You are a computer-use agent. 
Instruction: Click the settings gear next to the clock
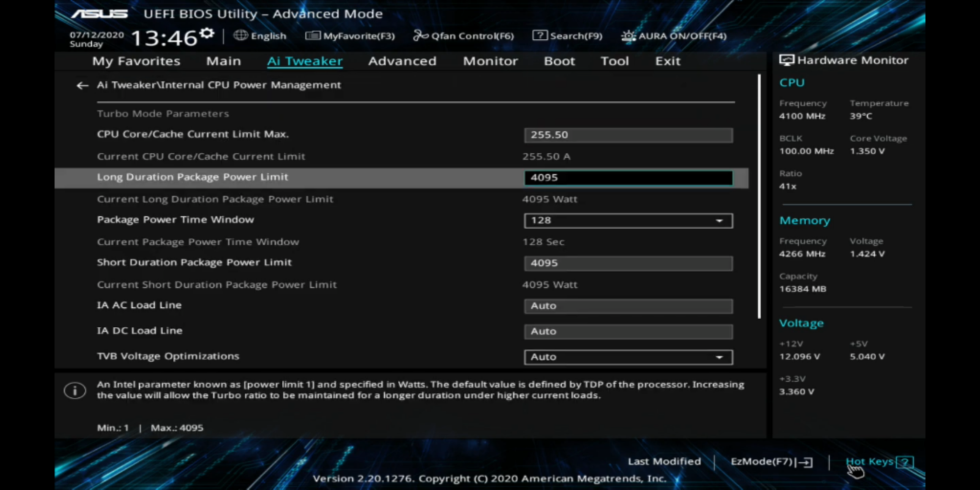click(x=207, y=33)
